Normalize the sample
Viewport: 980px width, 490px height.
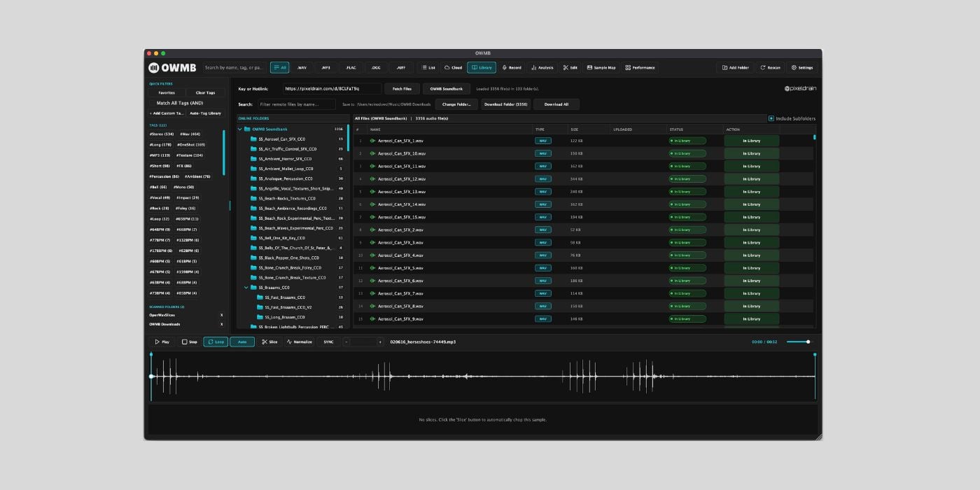(300, 342)
